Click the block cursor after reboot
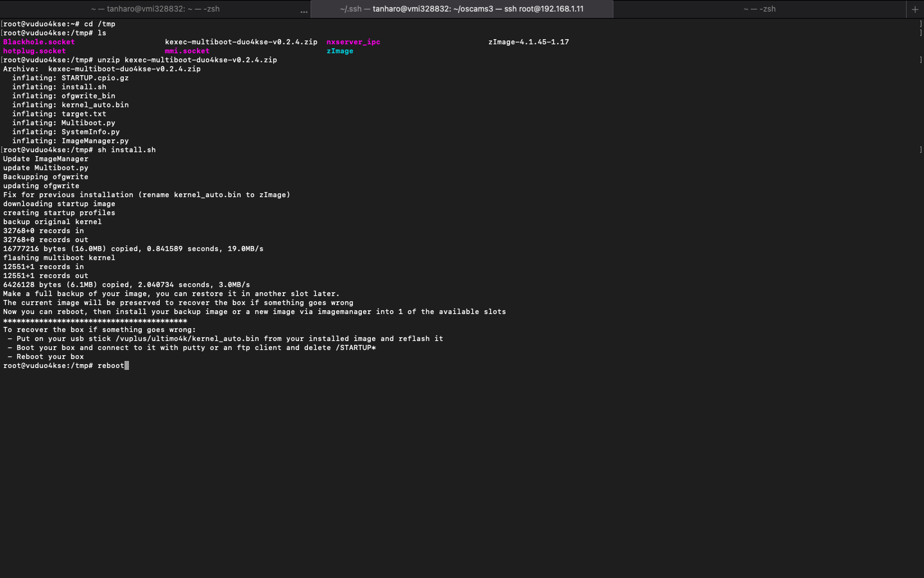This screenshot has height=578, width=924. pyautogui.click(x=127, y=365)
